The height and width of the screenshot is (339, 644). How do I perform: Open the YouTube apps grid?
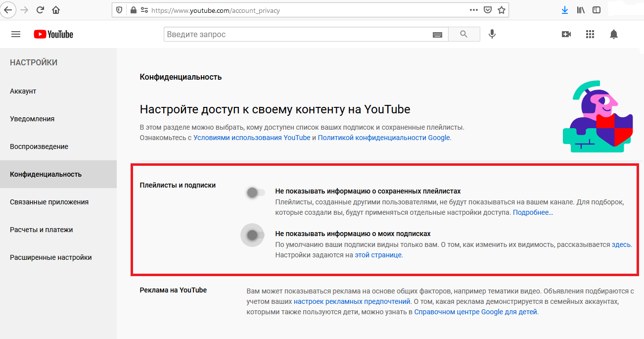click(x=590, y=34)
